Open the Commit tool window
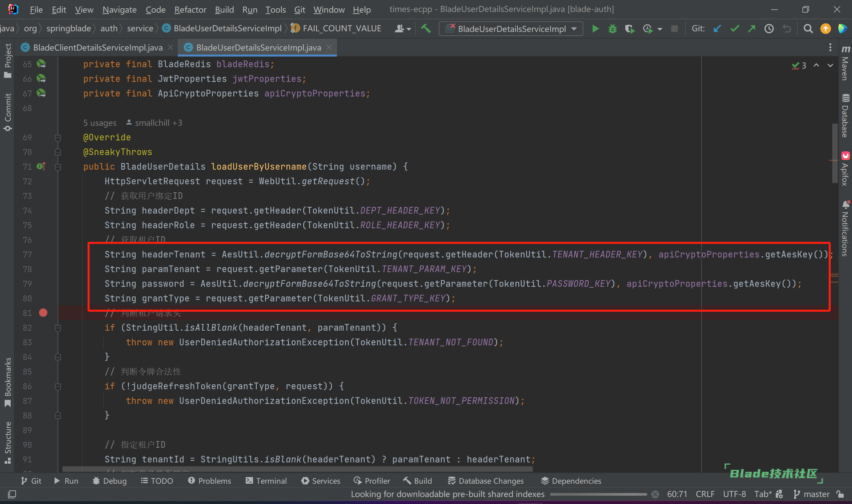 pos(7,112)
